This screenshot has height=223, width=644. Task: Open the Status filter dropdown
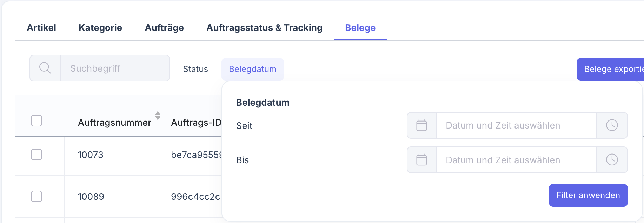(195, 69)
